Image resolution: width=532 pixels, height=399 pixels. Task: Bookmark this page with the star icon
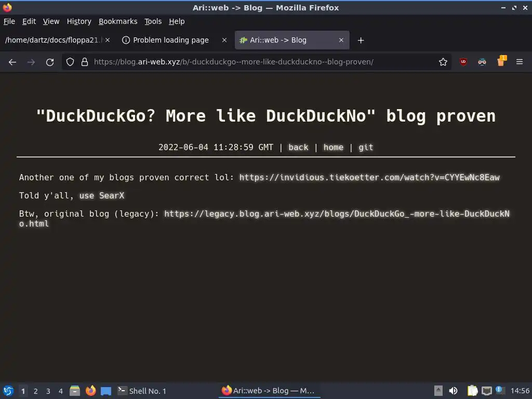pyautogui.click(x=443, y=62)
